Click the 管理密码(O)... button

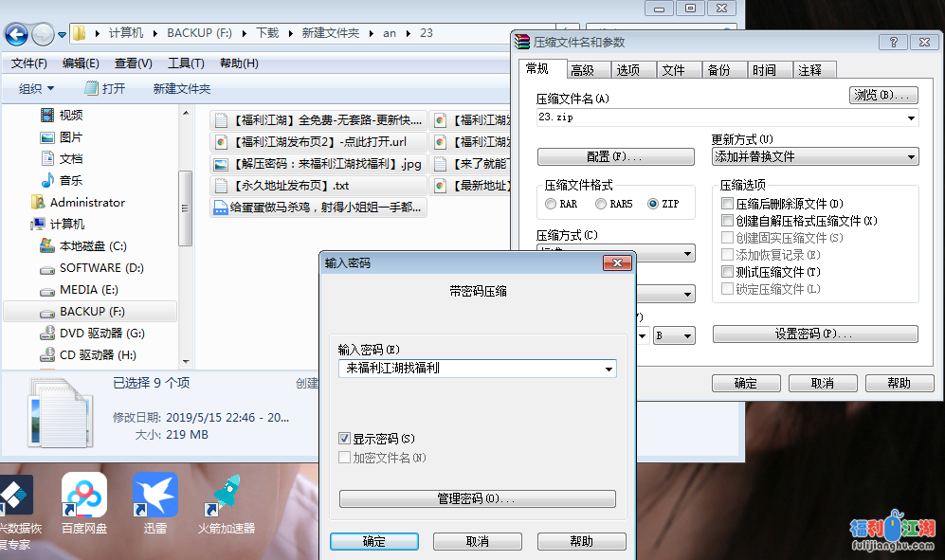click(477, 498)
